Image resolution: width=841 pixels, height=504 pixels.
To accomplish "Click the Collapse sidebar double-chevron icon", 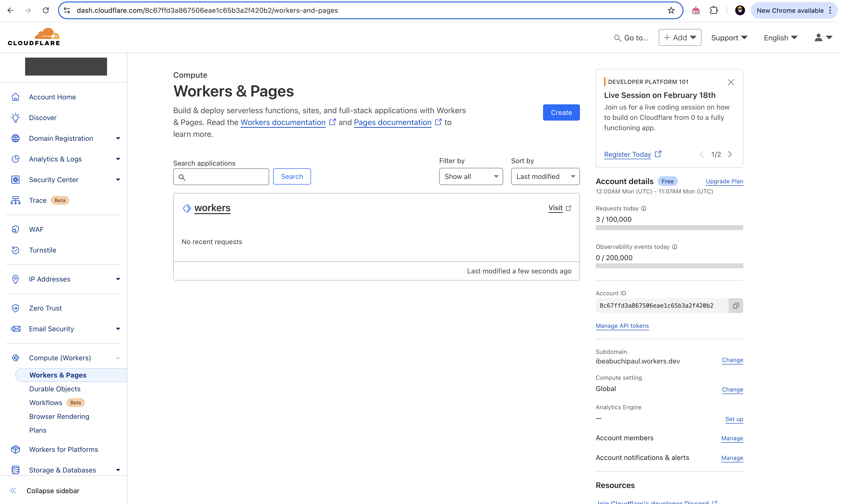I will (13, 490).
